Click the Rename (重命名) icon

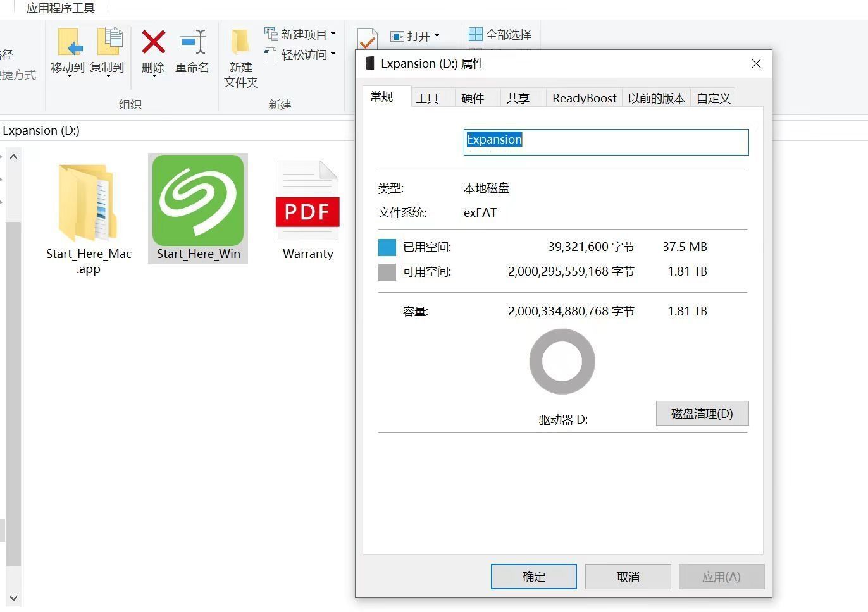[192, 43]
